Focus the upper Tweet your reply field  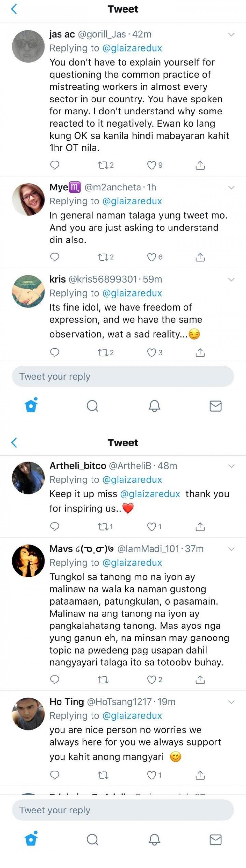[x=123, y=376]
